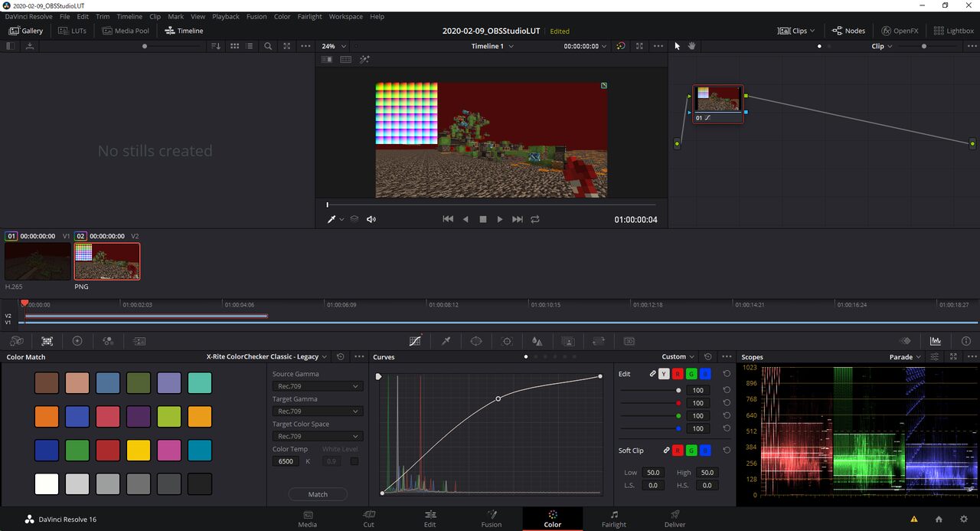Toggle the red channel button in Soft Clip
Viewport: 980px width, 531px height.
click(x=678, y=450)
